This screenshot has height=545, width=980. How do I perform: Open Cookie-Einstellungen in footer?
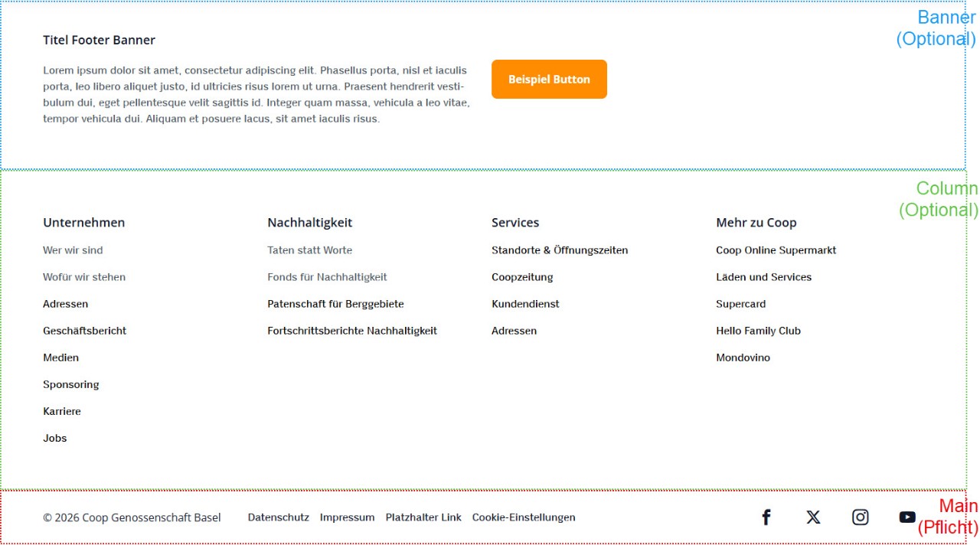click(524, 517)
